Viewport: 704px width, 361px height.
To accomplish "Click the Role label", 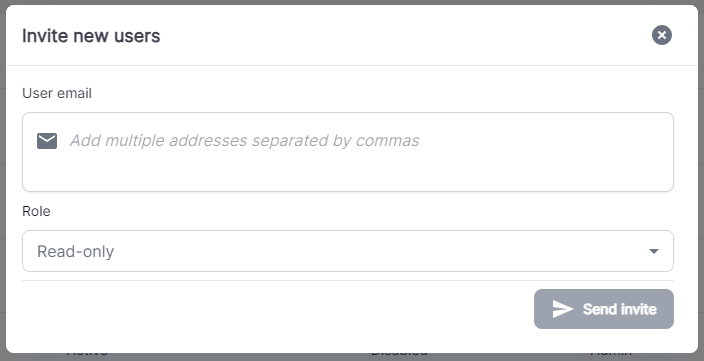I will pos(36,211).
